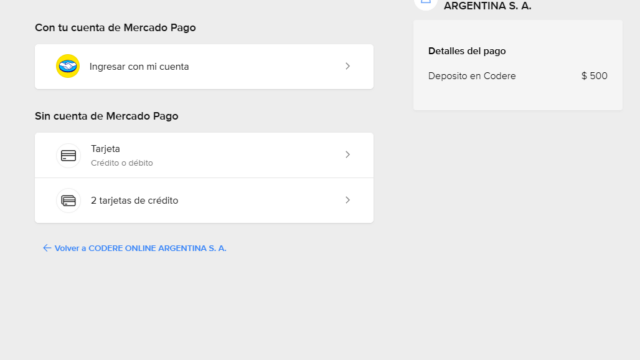Click the stacked cards icon beside 2 tarjetas
The width and height of the screenshot is (640, 360).
[68, 200]
